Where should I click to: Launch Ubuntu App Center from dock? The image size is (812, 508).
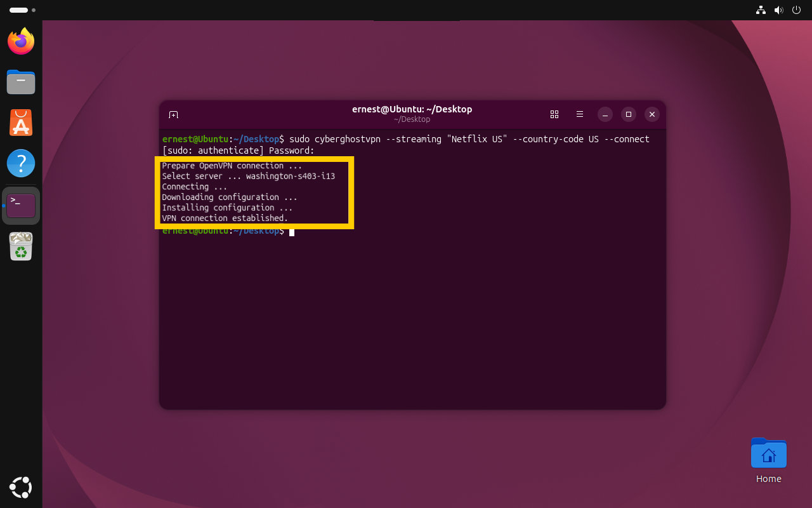pos(21,123)
